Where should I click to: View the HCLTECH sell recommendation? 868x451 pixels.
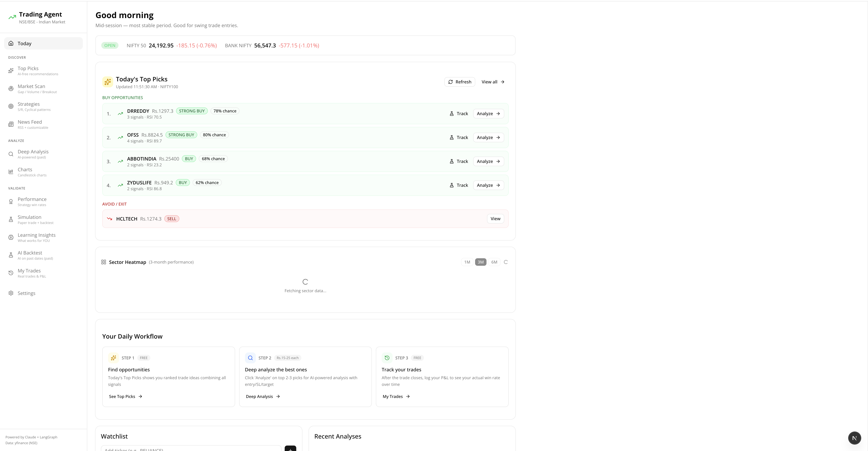pyautogui.click(x=495, y=219)
